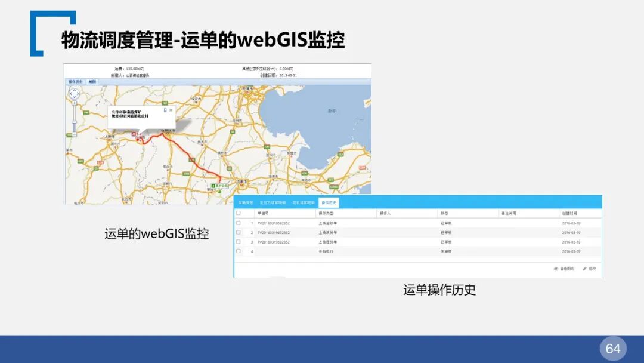The height and width of the screenshot is (363, 644).
Task: Switch to the 地图 tab
Action: tap(91, 81)
